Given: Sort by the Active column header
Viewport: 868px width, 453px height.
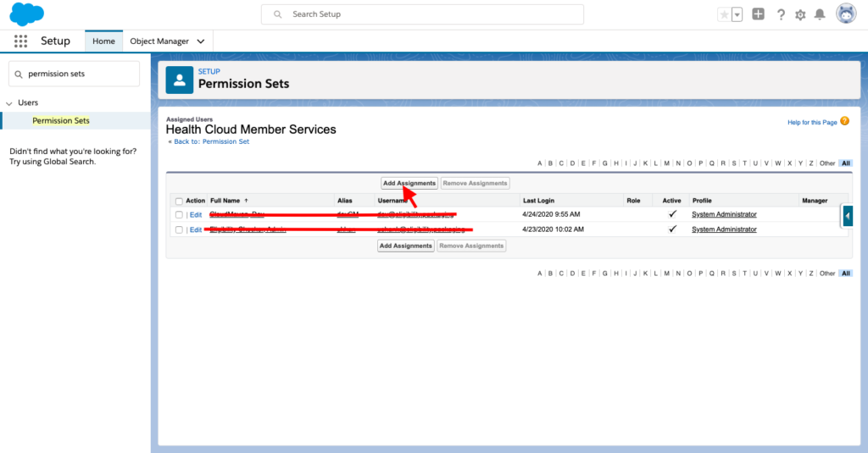Looking at the screenshot, I should pos(671,201).
